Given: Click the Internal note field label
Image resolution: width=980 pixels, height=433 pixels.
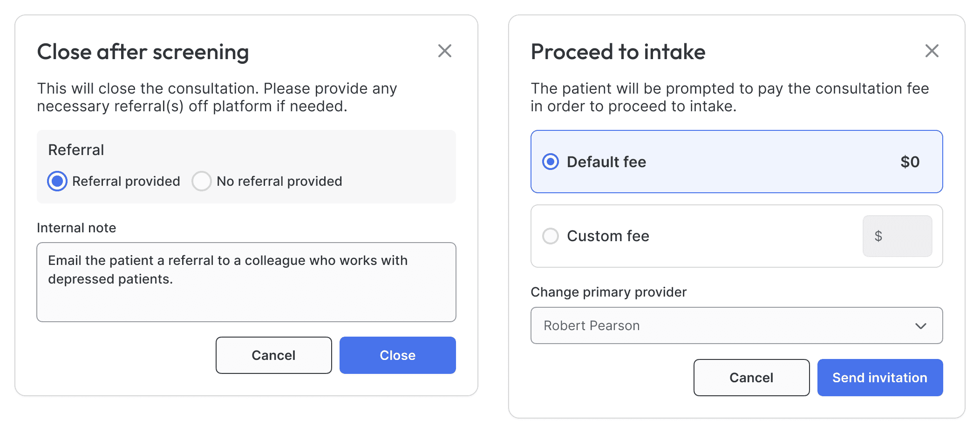Looking at the screenshot, I should click(76, 228).
